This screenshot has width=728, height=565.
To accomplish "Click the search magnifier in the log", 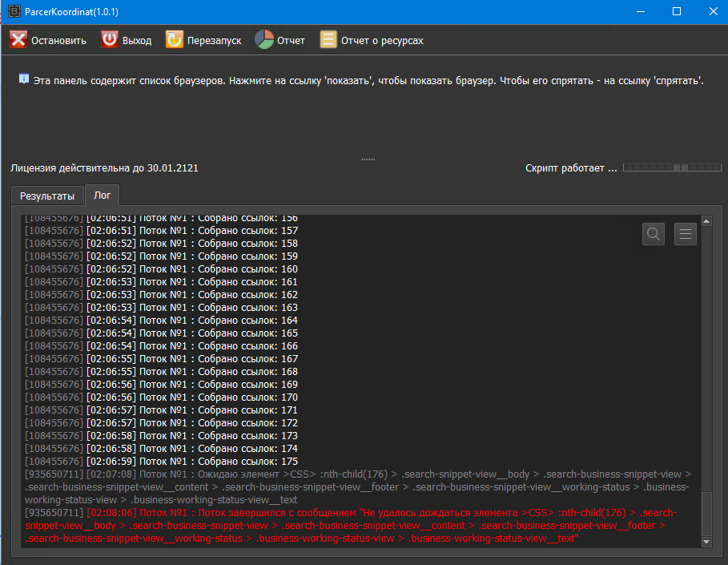I will coord(654,234).
